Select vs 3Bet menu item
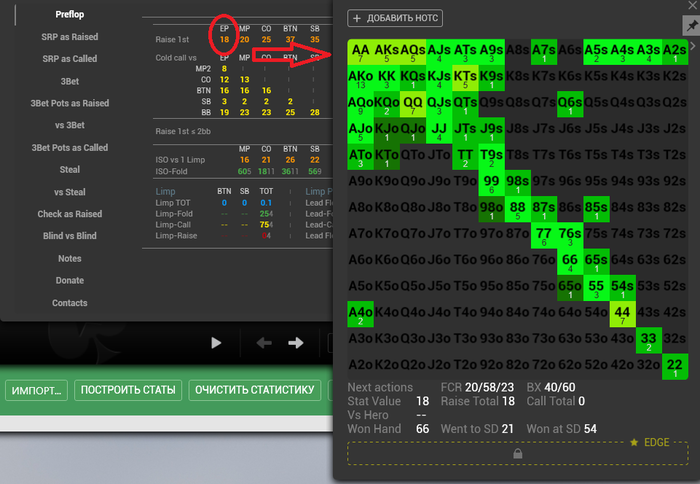The width and height of the screenshot is (700, 484). point(70,125)
